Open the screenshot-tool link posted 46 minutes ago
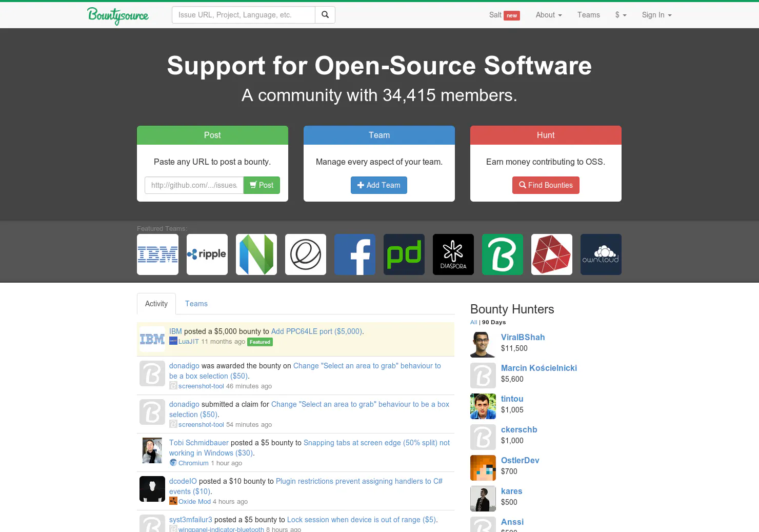This screenshot has height=532, width=759. tap(201, 386)
